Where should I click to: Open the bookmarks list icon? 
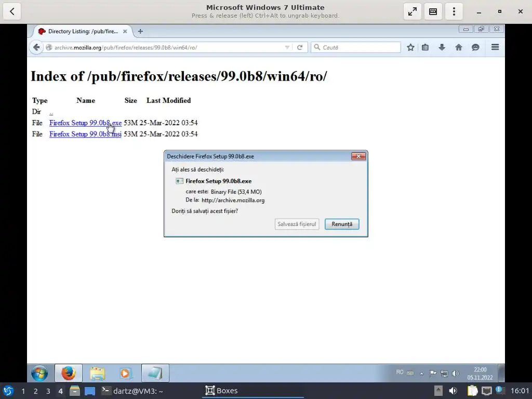point(425,47)
